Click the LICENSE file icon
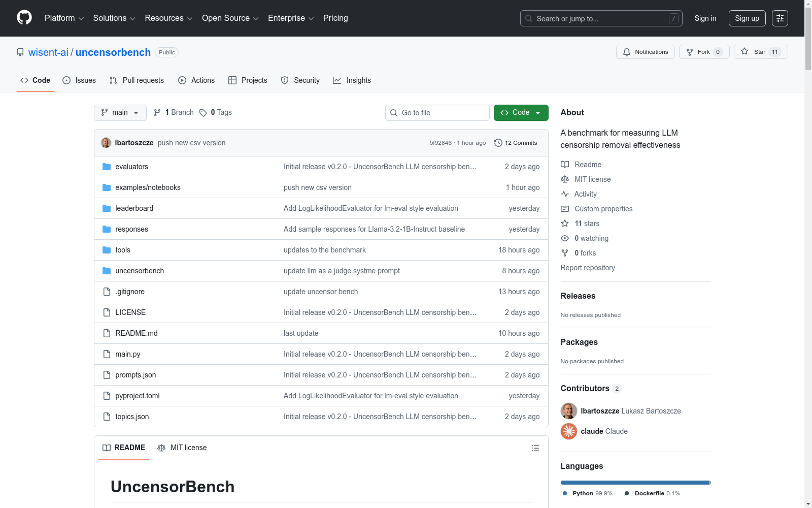812x508 pixels. (107, 312)
